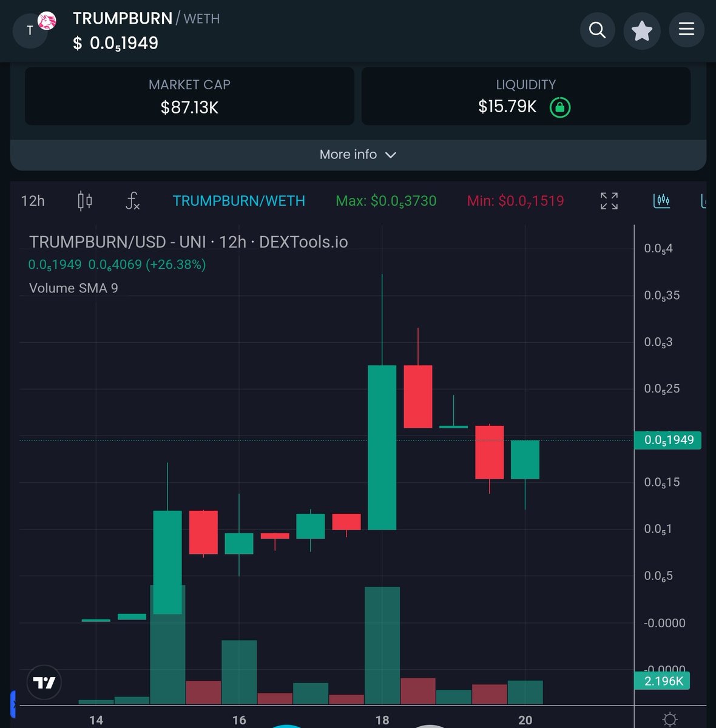Click the date 18 axis label
716x728 pixels.
coord(382,720)
